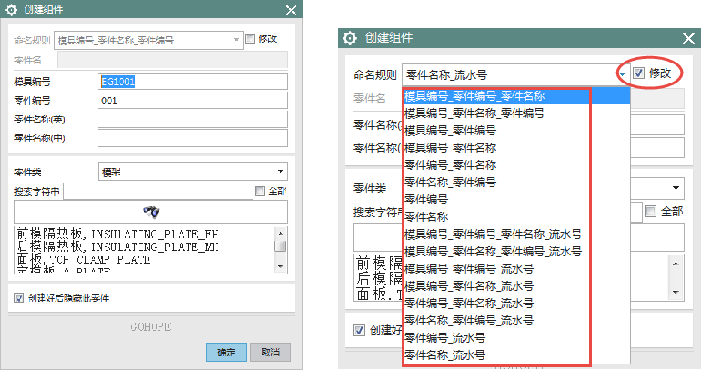The image size is (702, 370).
Task: Toggle 创建好后隐藏此零件 checkbox in left dialog
Action: coord(19,298)
